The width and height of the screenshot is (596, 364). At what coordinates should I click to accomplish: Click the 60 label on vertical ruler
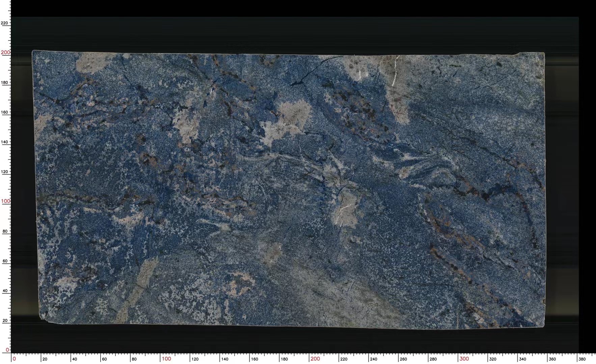5,261
